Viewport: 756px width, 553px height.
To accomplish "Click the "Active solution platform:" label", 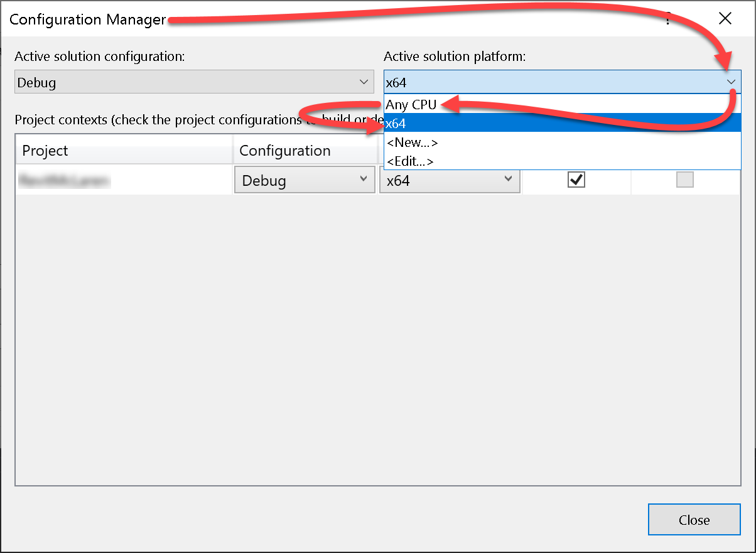I will click(455, 56).
